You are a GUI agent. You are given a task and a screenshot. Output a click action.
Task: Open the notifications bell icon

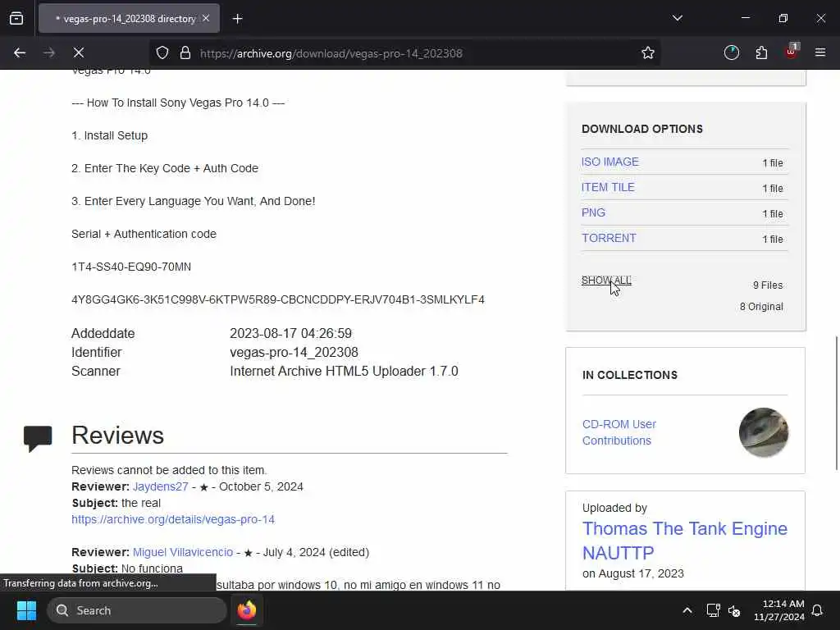pos(818,610)
